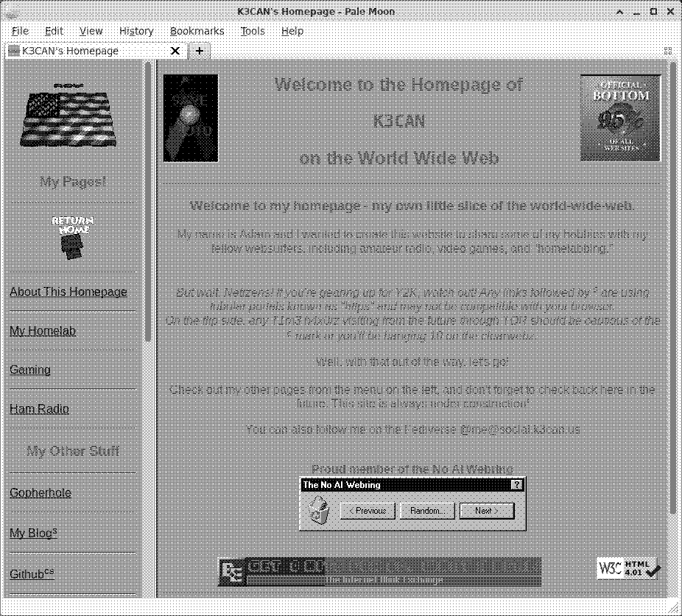Screen dimensions: 682x616
Task: Click the Official Bottom 95% of Web Sites badge
Action: point(620,117)
